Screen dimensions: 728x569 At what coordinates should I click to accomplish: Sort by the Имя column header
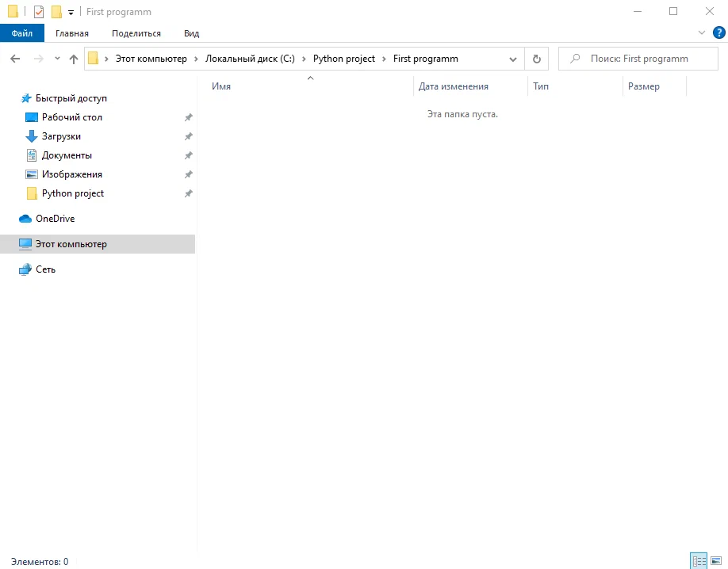222,86
